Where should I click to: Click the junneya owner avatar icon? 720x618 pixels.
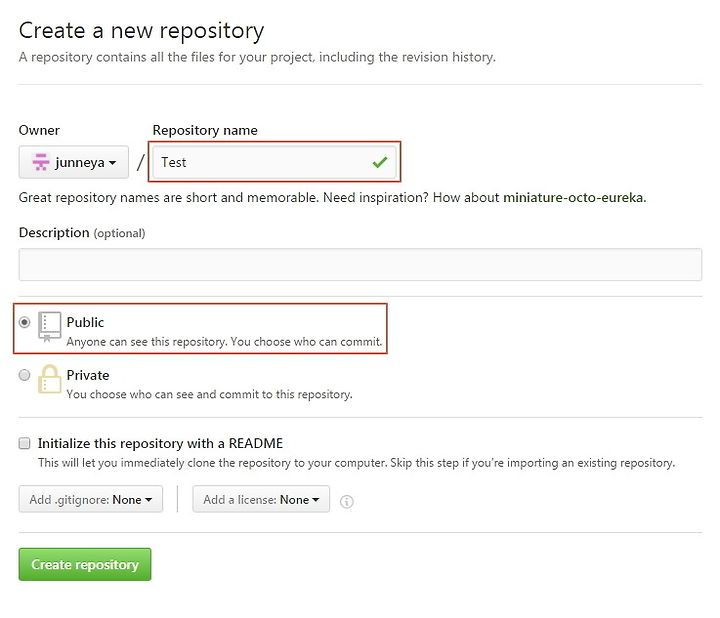[40, 162]
